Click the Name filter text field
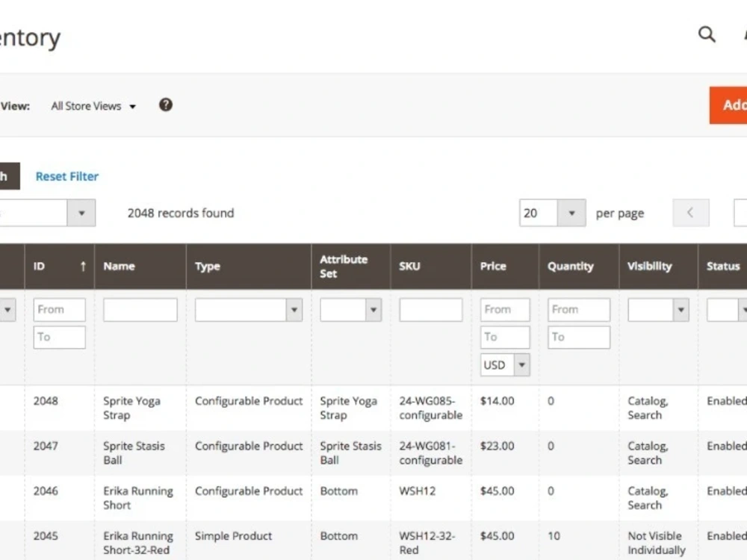747x560 pixels. tap(140, 310)
